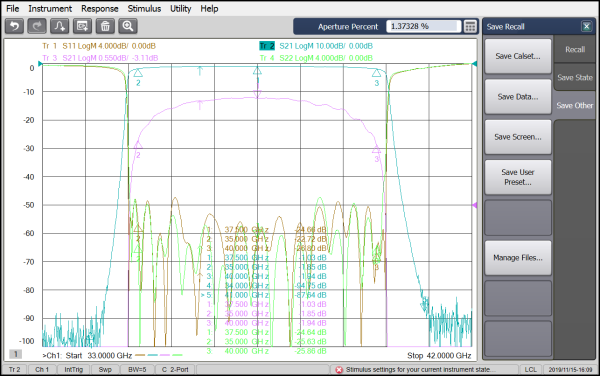Close the Save Recall panel
Viewport: 600px width, 376px height.
pyautogui.click(x=586, y=26)
